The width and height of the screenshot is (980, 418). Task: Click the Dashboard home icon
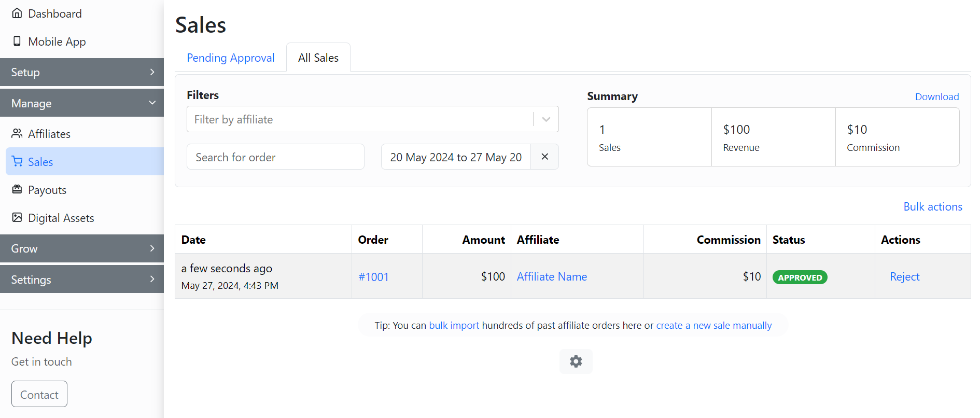coord(17,13)
